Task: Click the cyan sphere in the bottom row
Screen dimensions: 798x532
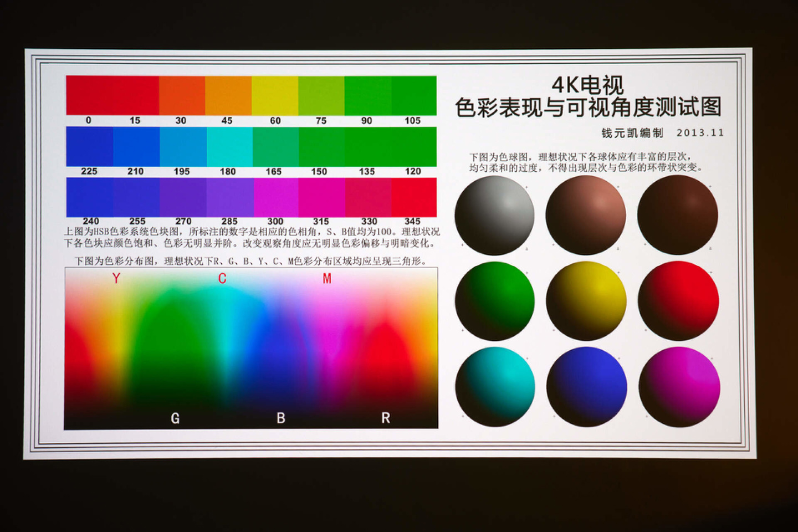Action: pos(495,386)
